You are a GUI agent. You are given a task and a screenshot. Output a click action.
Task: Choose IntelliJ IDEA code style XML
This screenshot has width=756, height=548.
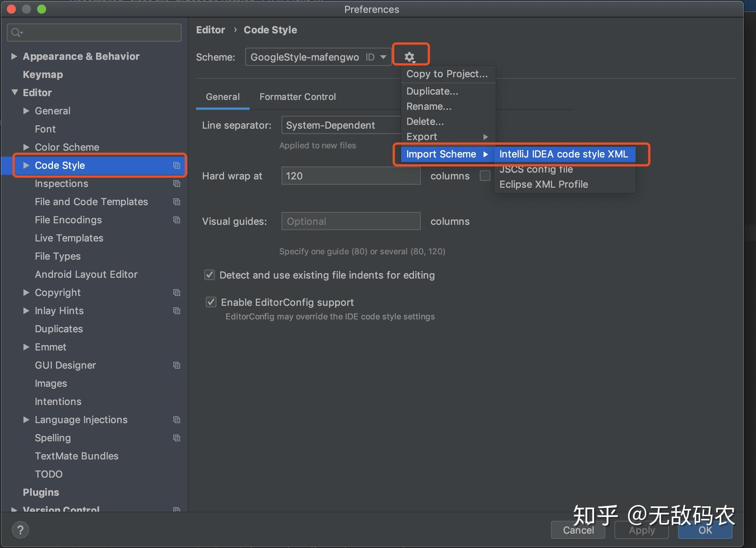pos(563,154)
